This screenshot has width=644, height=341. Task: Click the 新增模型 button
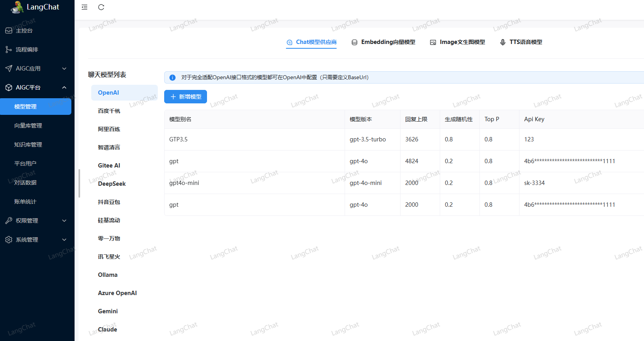tap(186, 97)
